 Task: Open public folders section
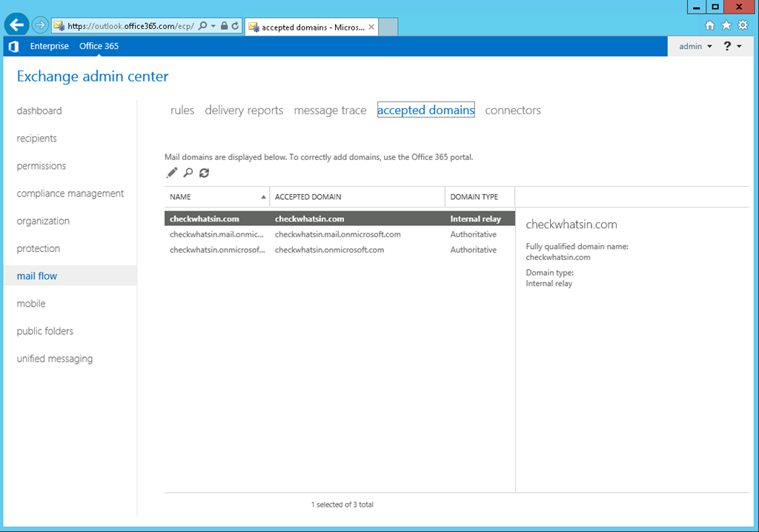tap(45, 331)
